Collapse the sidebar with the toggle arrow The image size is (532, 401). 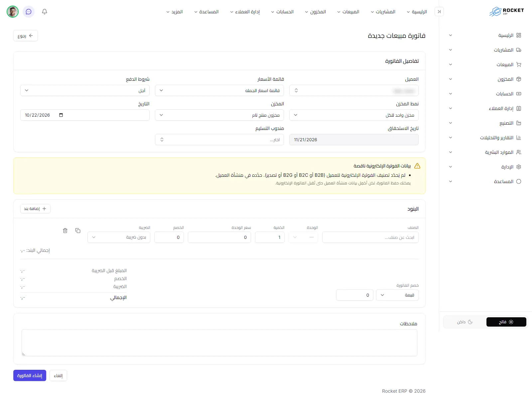(439, 12)
